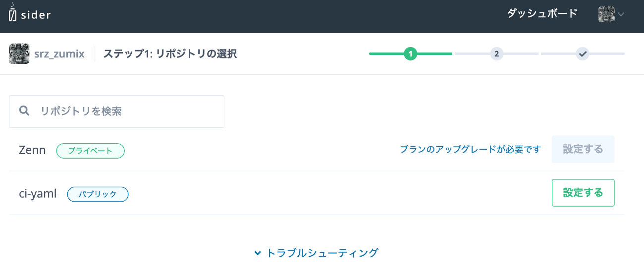Select step 1 circle in progress bar
The height and width of the screenshot is (280, 644).
point(410,54)
